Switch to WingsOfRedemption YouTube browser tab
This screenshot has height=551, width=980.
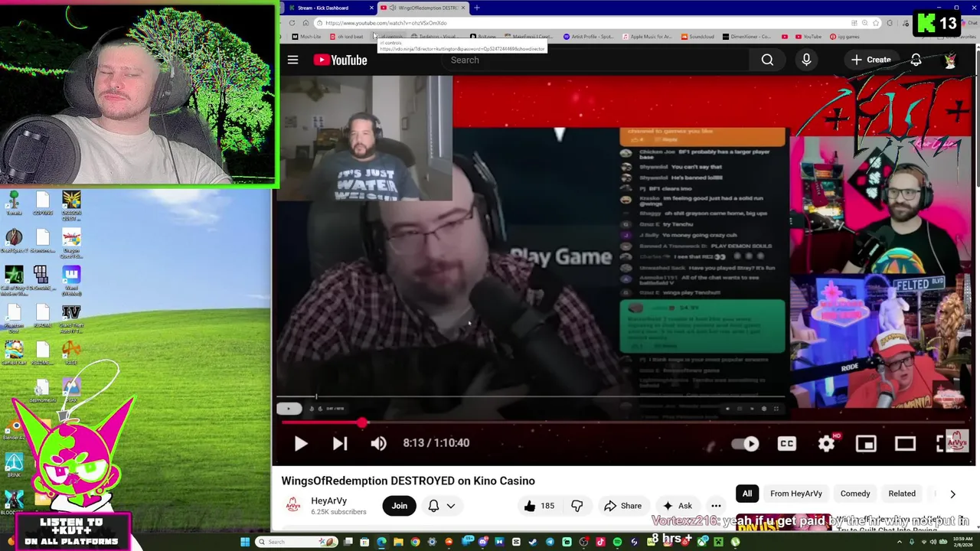(423, 8)
